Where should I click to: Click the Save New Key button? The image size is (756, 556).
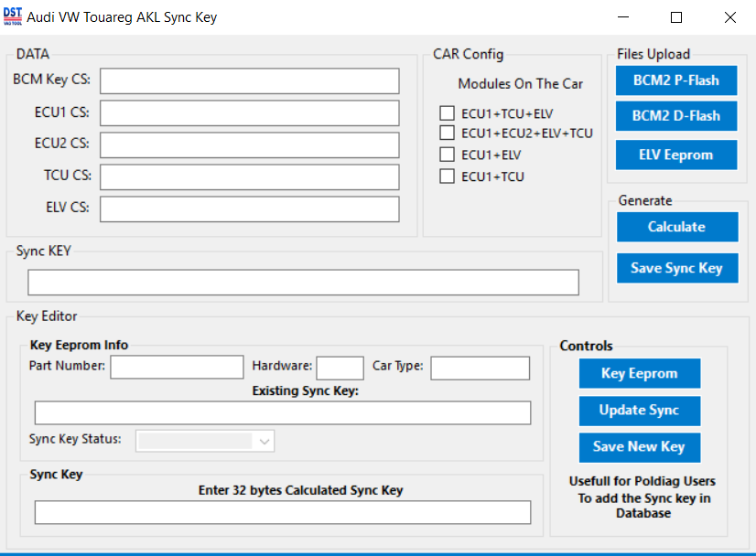pos(640,447)
